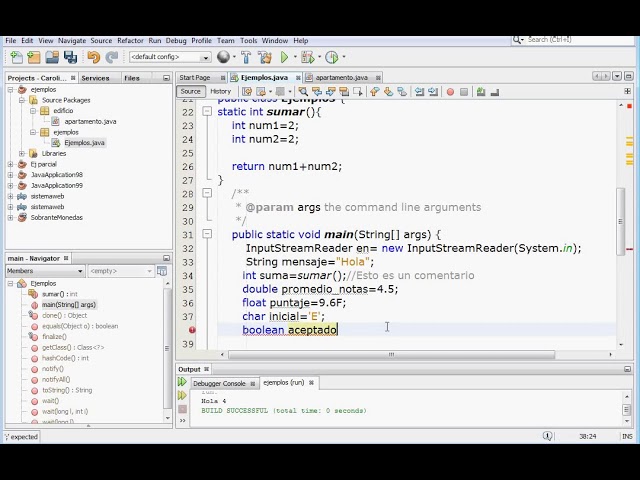Click the History view button
The height and width of the screenshot is (480, 640).
coord(220,91)
